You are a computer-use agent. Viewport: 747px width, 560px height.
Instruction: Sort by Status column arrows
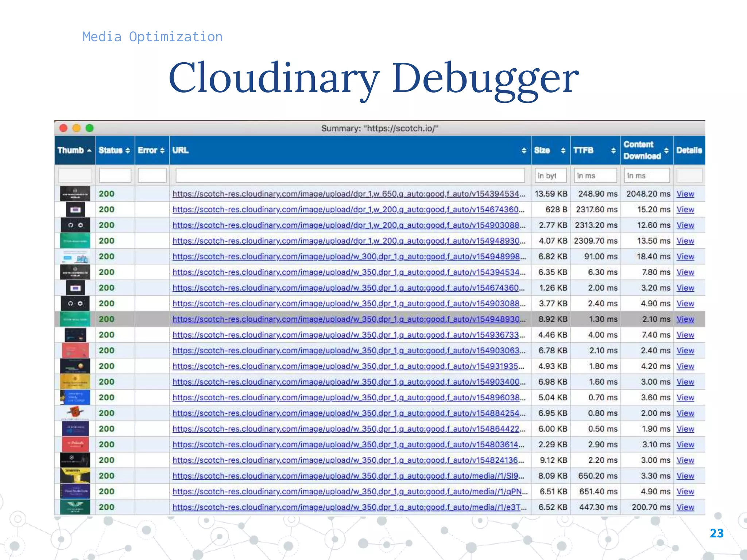[x=128, y=150]
